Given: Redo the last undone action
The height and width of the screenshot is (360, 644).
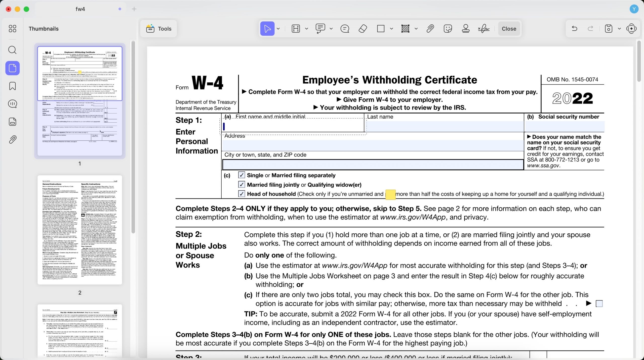Looking at the screenshot, I should click(590, 29).
